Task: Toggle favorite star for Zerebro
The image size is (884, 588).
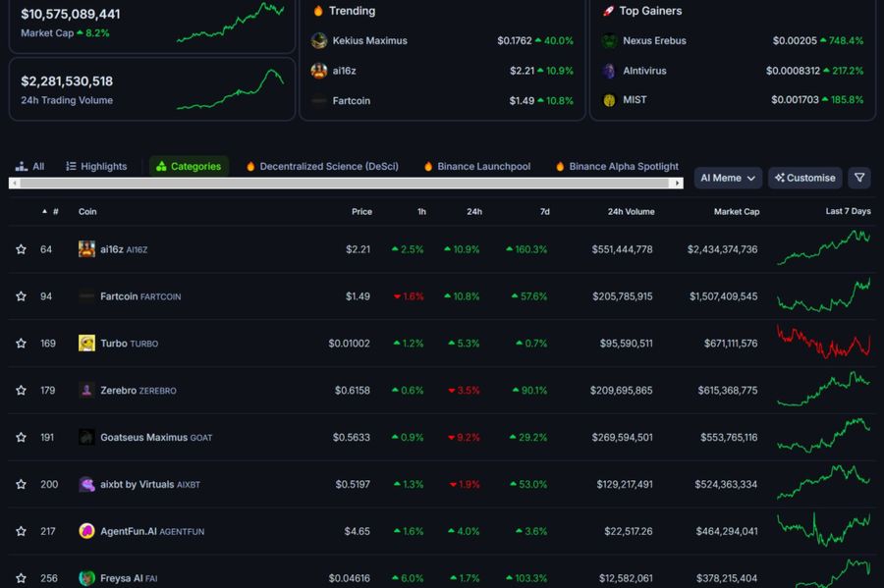Action: [x=21, y=391]
